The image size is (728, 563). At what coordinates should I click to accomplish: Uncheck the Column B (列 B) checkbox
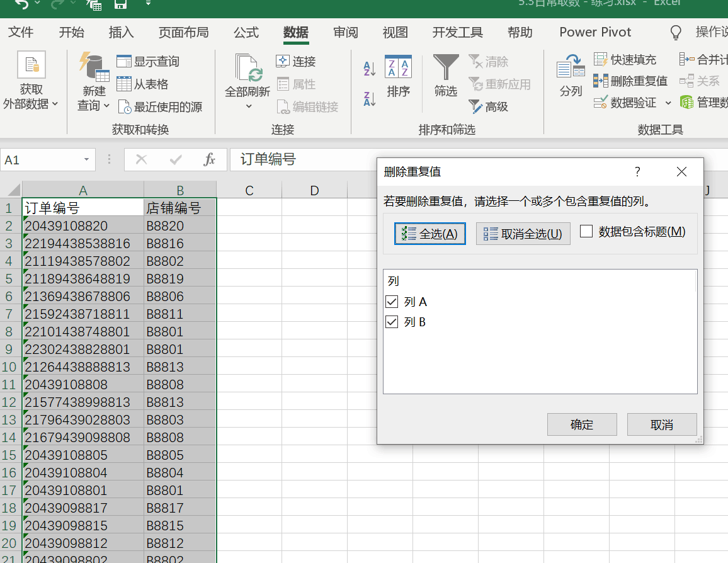392,322
